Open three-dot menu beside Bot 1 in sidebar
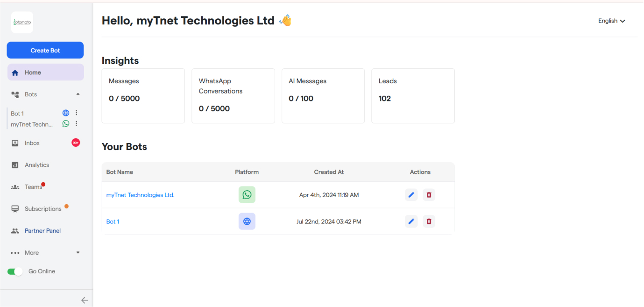Viewport: 644px width, 307px height. (77, 113)
